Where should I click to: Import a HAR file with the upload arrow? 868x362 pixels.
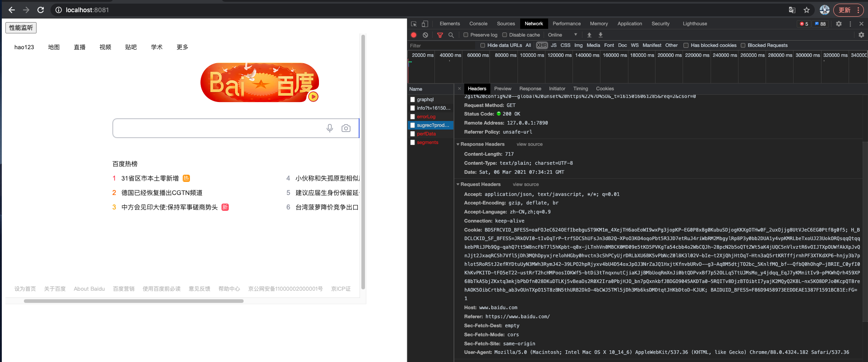pyautogui.click(x=589, y=35)
